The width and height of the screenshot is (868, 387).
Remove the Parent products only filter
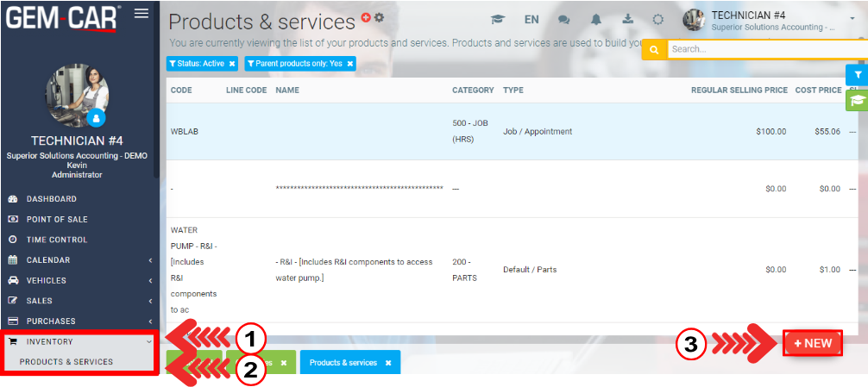[349, 64]
